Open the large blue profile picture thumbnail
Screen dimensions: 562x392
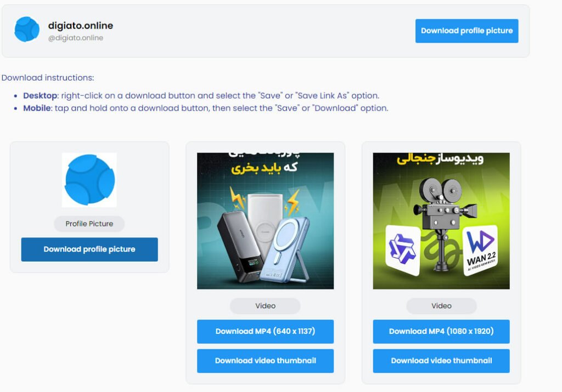point(89,180)
